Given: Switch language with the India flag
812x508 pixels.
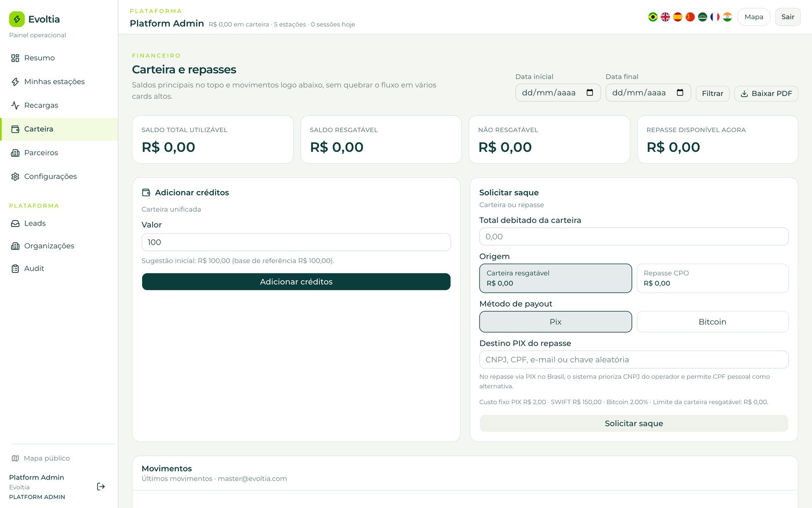Looking at the screenshot, I should (x=727, y=17).
